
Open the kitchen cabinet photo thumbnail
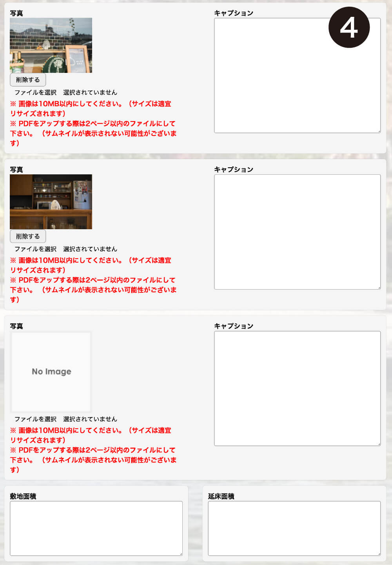tap(51, 201)
